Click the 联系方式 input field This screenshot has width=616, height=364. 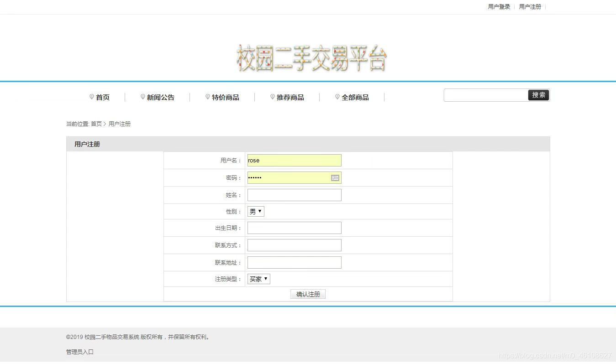pyautogui.click(x=295, y=245)
